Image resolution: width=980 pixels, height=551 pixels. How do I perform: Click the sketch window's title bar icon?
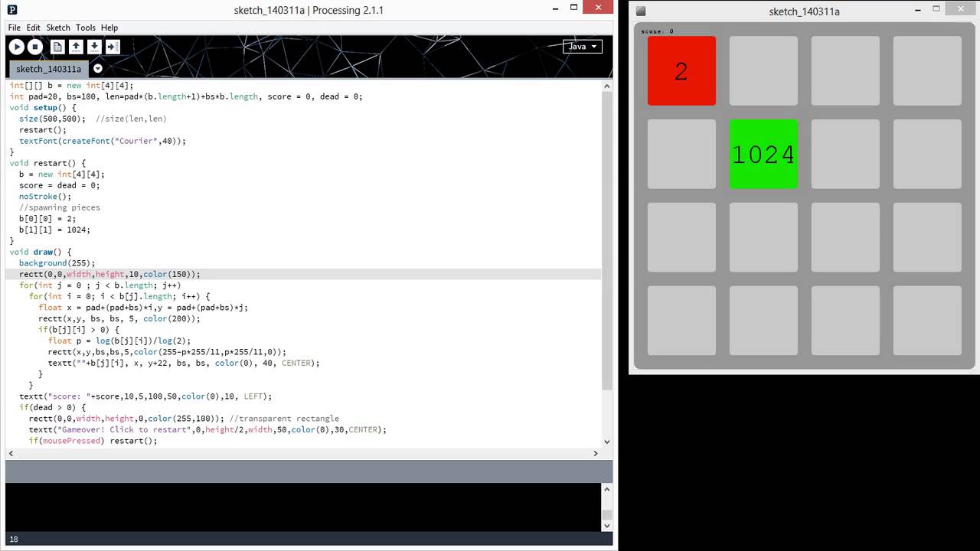[641, 11]
